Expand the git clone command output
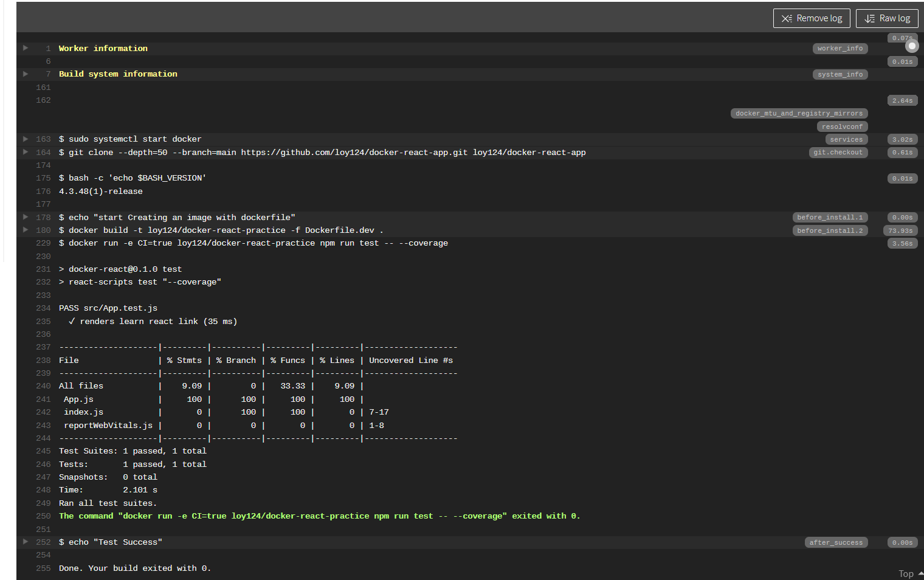The height and width of the screenshot is (580, 924). [x=26, y=152]
